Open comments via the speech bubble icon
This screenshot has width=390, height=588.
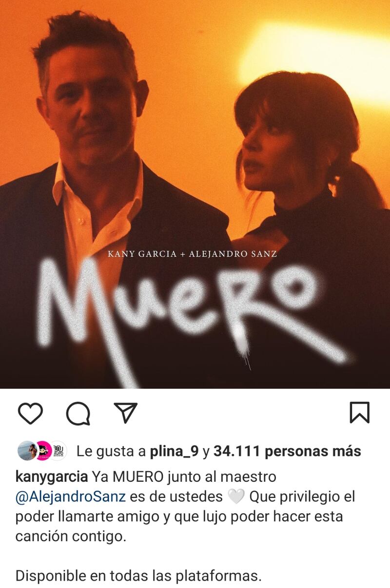[78, 414]
